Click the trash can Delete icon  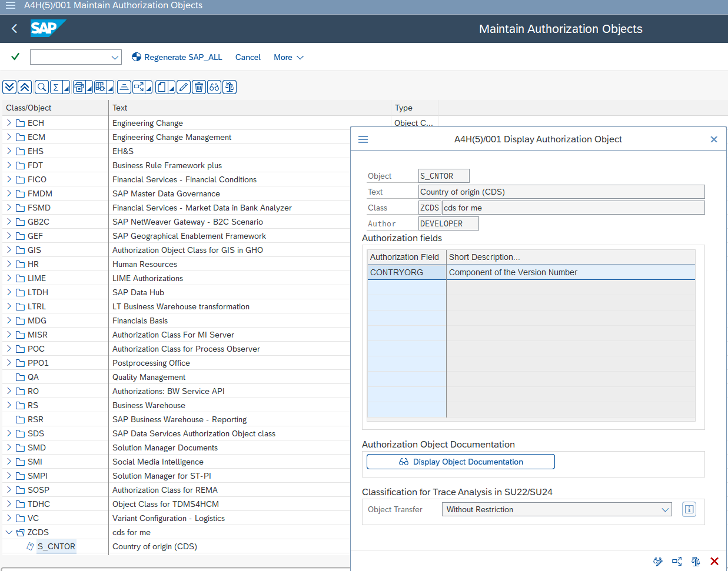tap(199, 87)
